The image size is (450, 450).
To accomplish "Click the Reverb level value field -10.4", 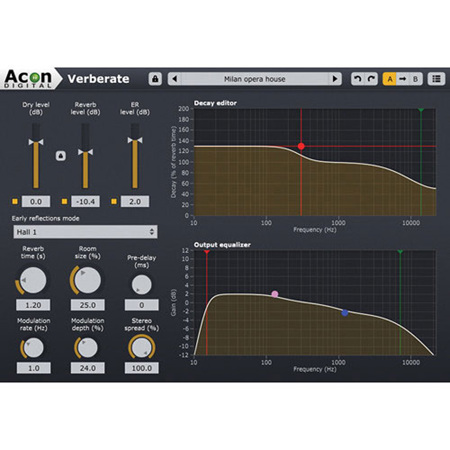I will (85, 201).
